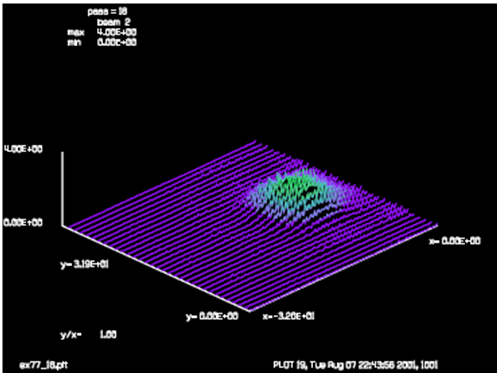This screenshot has height=375, width=500.
Task: Click the 'y= 0.00E+00' axis label
Action: coord(212,316)
